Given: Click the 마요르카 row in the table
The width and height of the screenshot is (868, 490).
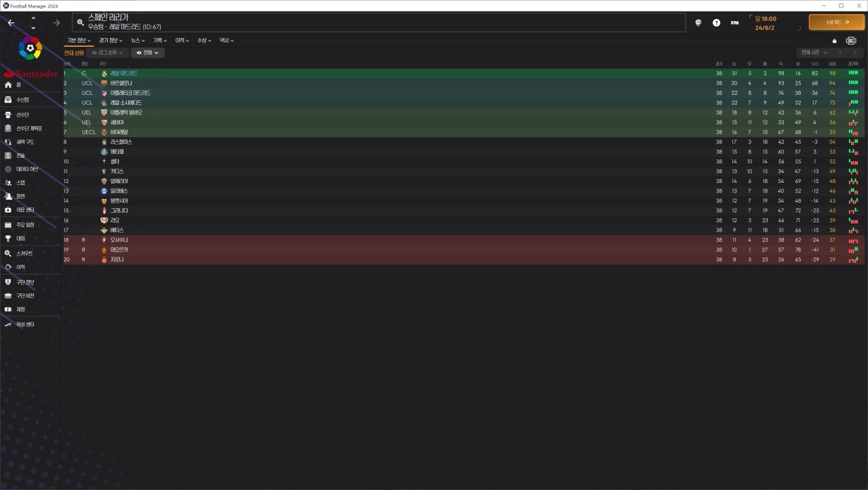Looking at the screenshot, I should click(x=463, y=249).
